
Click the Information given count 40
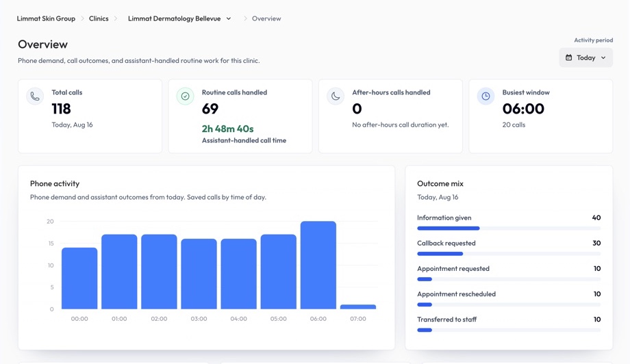click(596, 218)
